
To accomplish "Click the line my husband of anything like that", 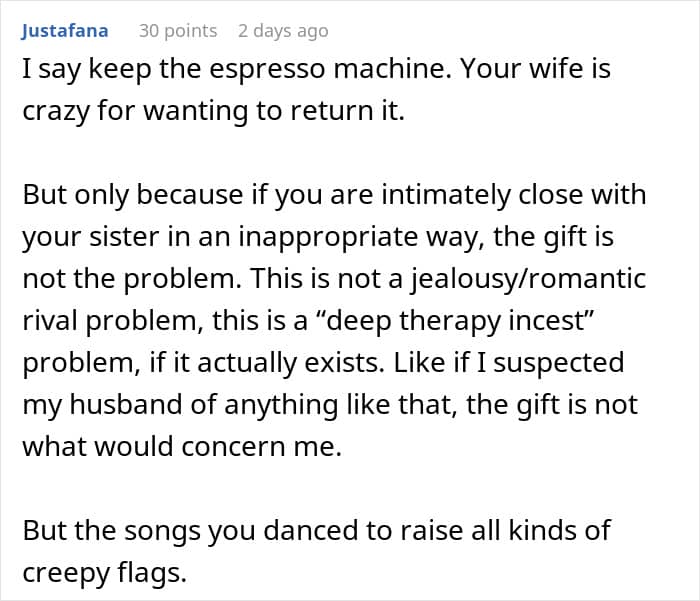I will pyautogui.click(x=330, y=405).
